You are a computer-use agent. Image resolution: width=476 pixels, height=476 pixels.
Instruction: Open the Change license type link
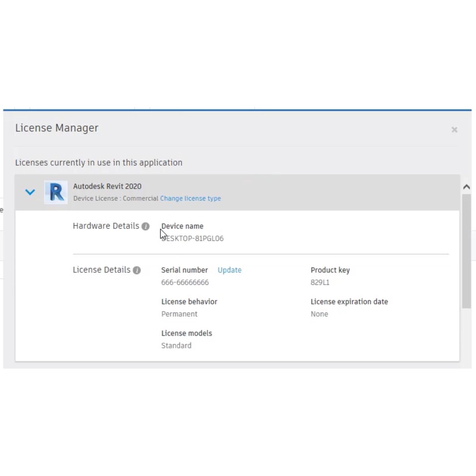tap(190, 198)
